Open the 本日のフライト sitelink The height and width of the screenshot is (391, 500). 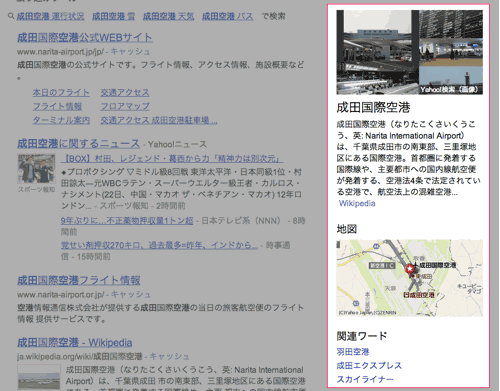coord(61,93)
